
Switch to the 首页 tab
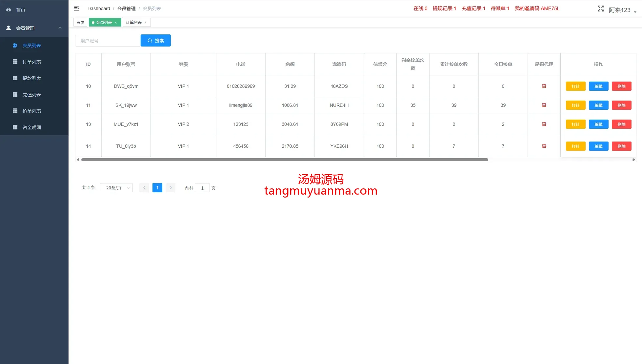click(80, 23)
